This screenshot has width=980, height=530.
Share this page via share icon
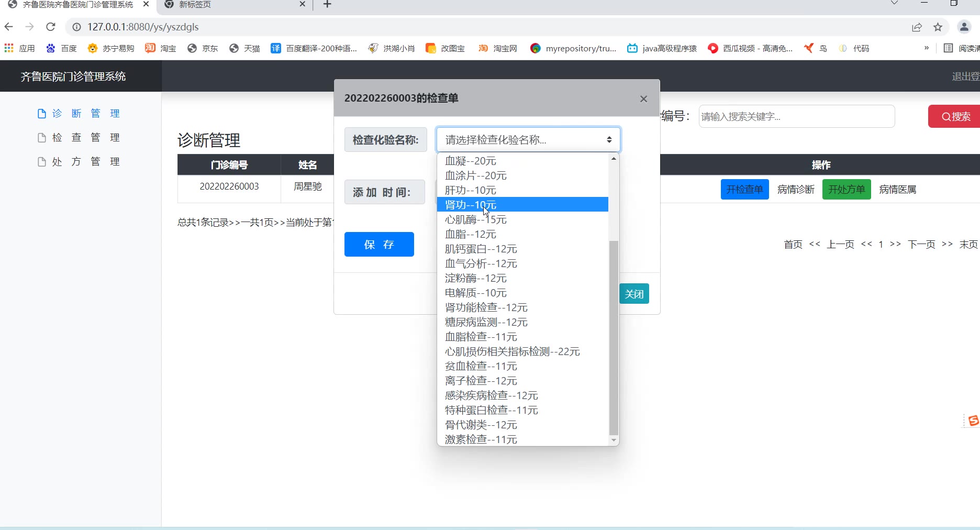click(917, 27)
